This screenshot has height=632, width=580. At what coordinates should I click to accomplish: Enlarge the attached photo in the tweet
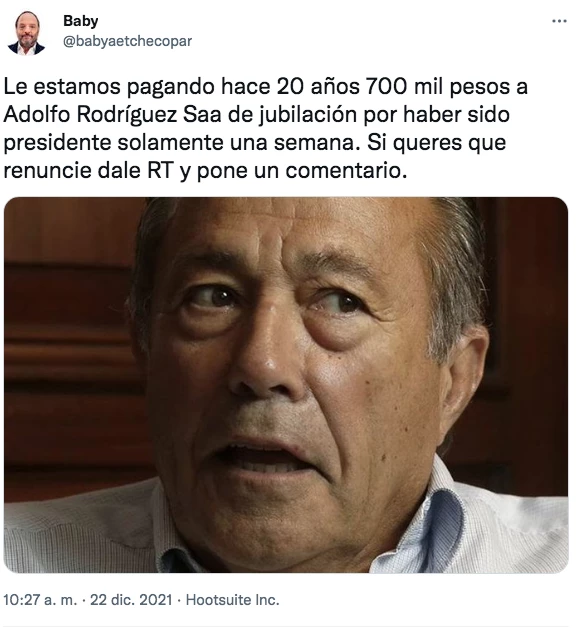[x=286, y=385]
